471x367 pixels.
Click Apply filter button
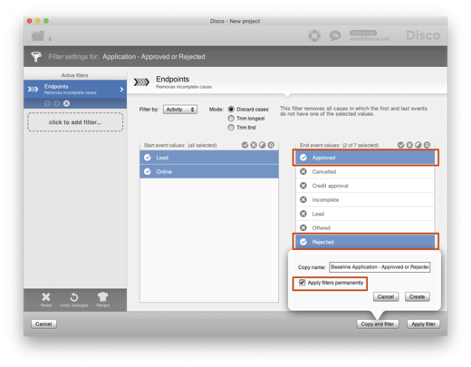[423, 324]
